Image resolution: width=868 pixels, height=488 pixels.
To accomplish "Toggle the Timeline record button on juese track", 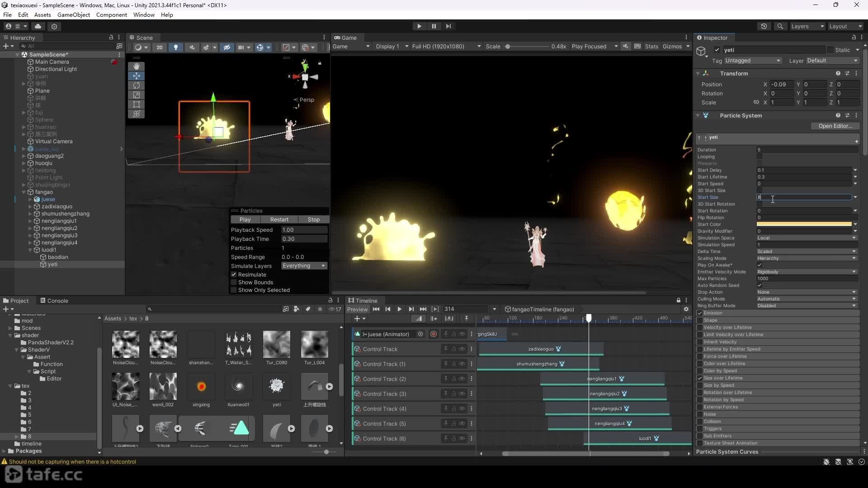I will 434,334.
